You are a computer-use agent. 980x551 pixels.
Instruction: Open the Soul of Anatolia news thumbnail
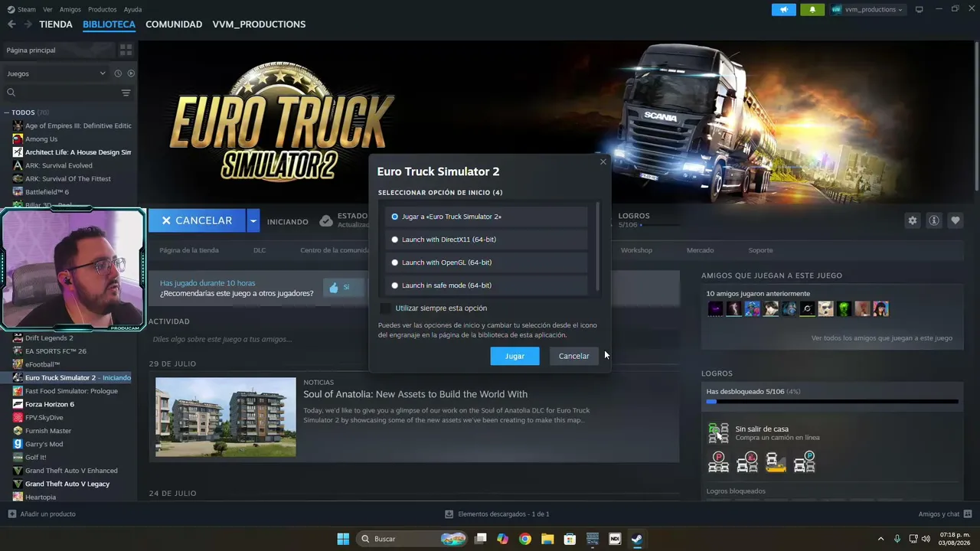(226, 417)
